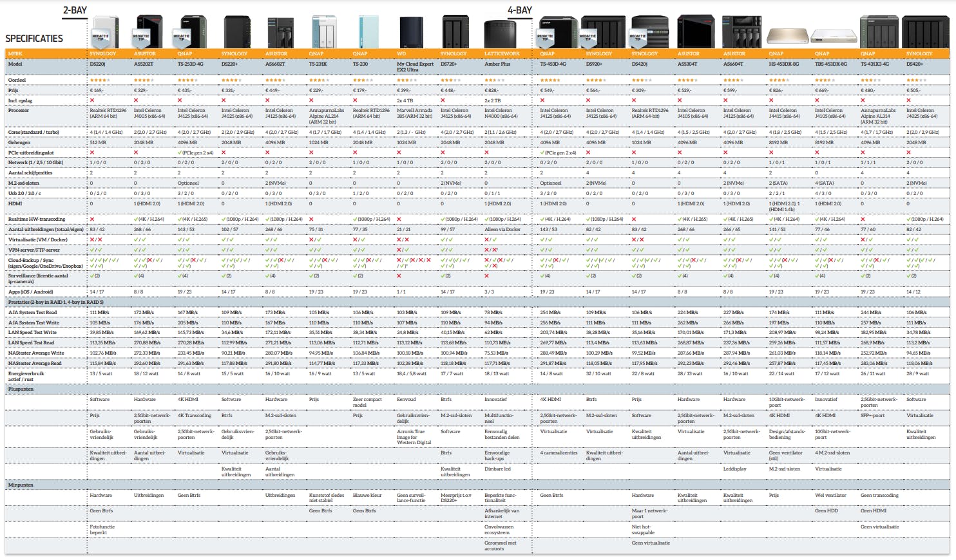Click the 2-BAY section heading
This screenshot has width=956, height=560.
(x=75, y=10)
